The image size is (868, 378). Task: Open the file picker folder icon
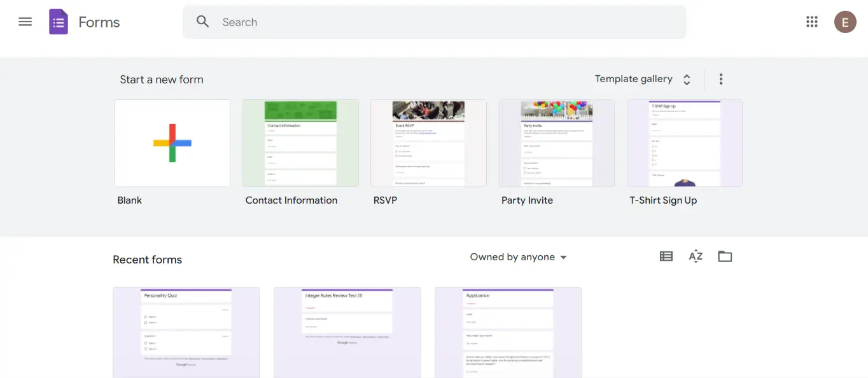coord(725,256)
